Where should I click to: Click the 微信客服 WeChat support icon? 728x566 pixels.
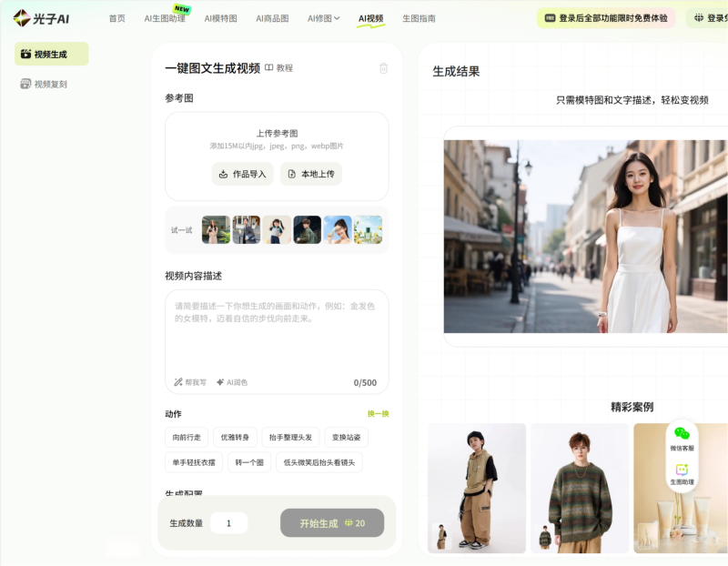(682, 434)
